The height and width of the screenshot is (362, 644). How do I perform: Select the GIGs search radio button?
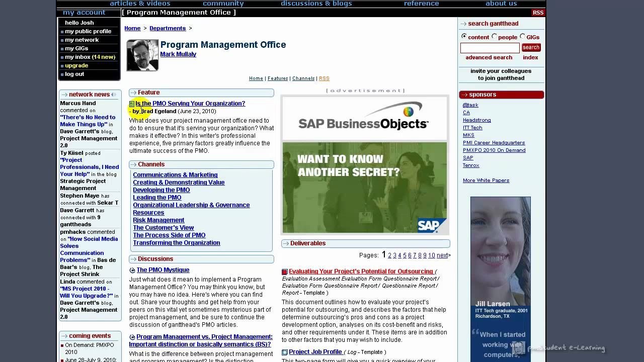coord(522,36)
